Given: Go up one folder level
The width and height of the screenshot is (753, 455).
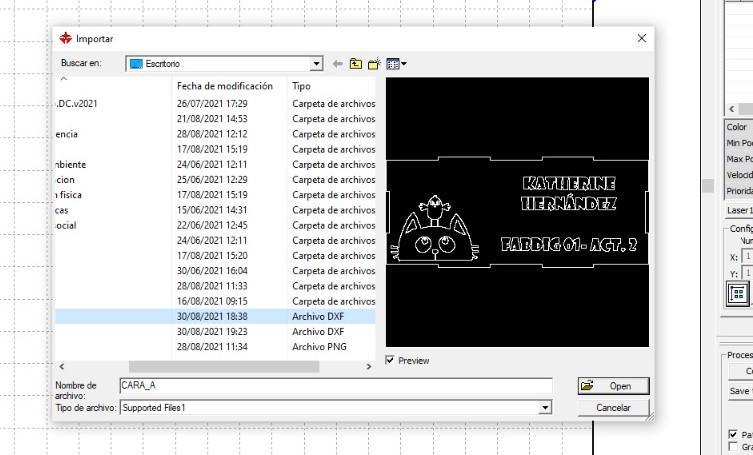Looking at the screenshot, I should (x=355, y=64).
